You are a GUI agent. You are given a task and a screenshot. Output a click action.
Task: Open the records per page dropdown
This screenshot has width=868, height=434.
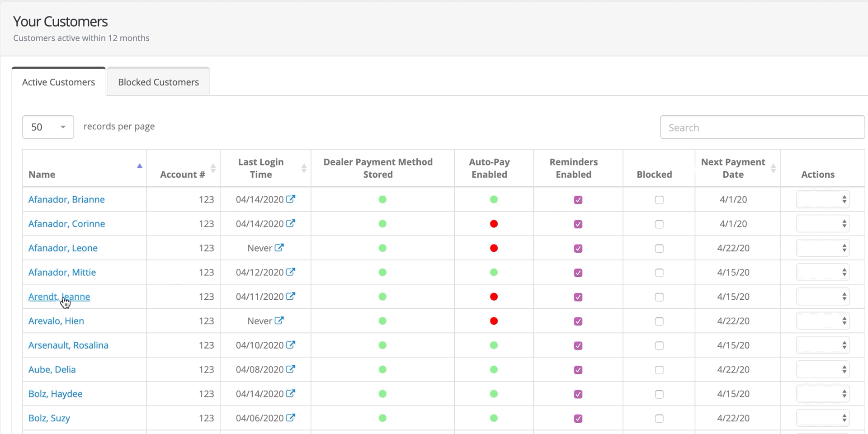point(48,127)
